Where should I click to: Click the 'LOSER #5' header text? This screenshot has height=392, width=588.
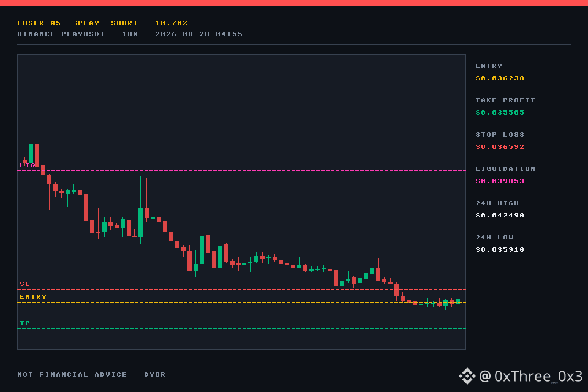[x=39, y=23]
